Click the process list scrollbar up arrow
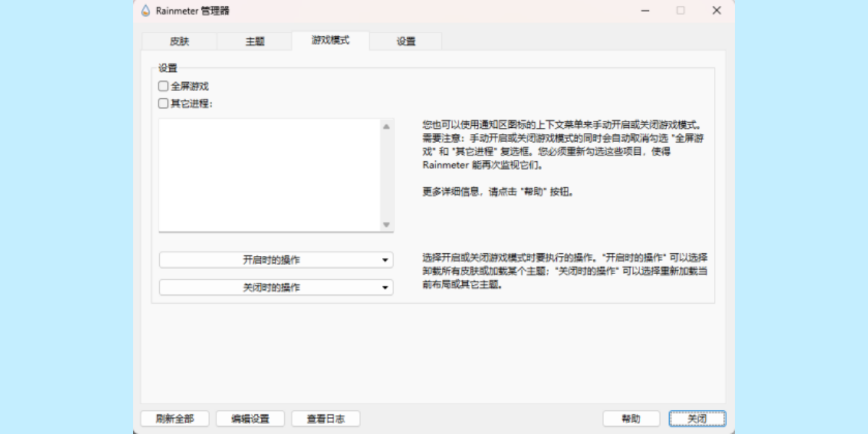 click(x=386, y=126)
